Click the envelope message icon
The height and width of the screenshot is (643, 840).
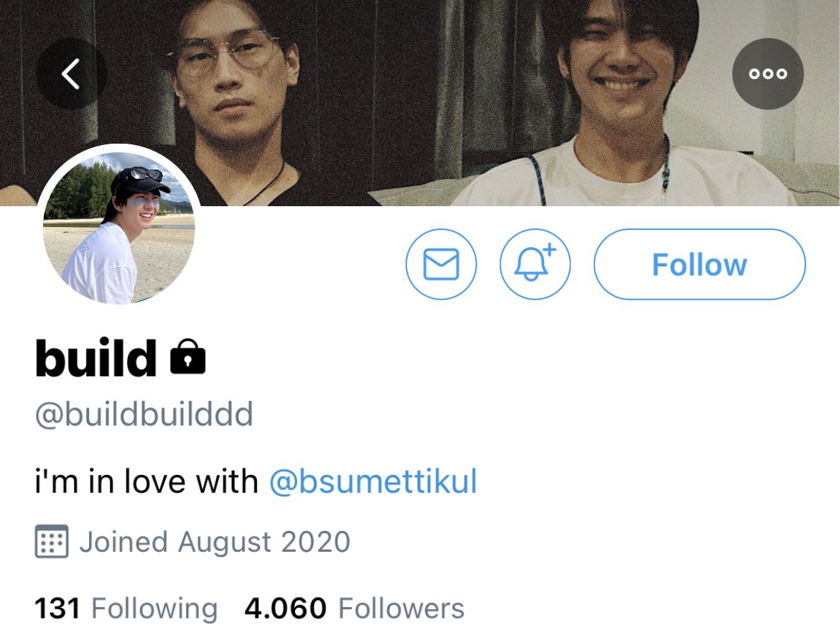[x=441, y=264]
